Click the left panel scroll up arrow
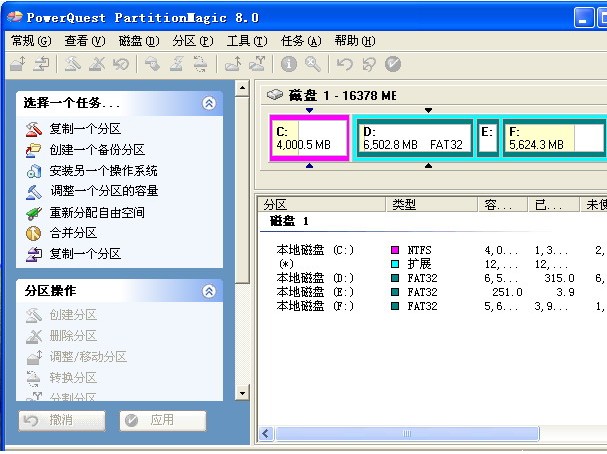The height and width of the screenshot is (454, 607). [242, 88]
